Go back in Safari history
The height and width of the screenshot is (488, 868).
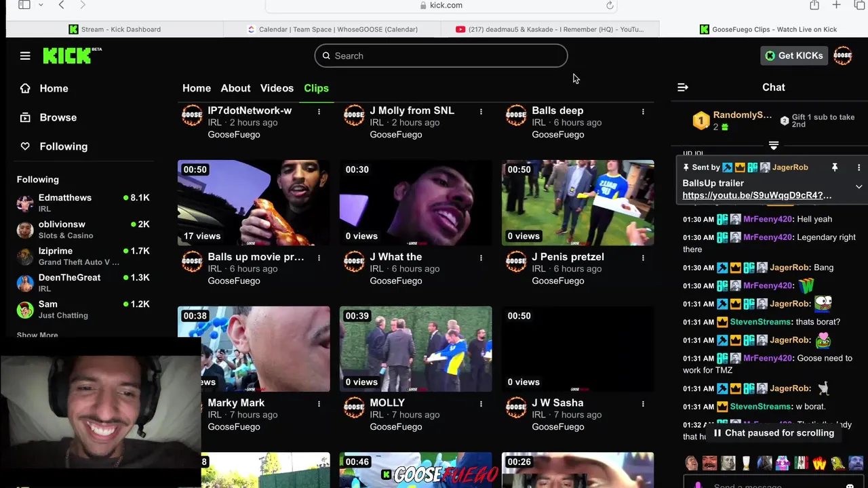[x=61, y=5]
